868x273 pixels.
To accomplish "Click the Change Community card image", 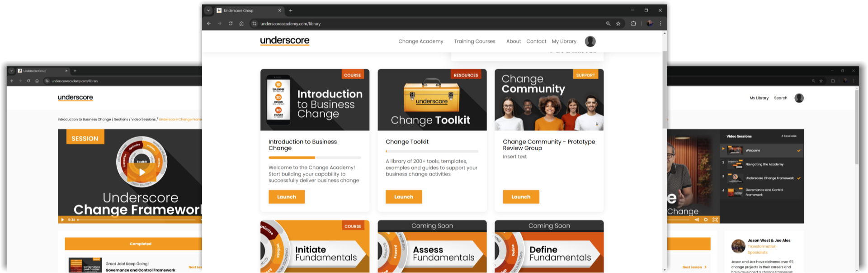I will [x=549, y=100].
